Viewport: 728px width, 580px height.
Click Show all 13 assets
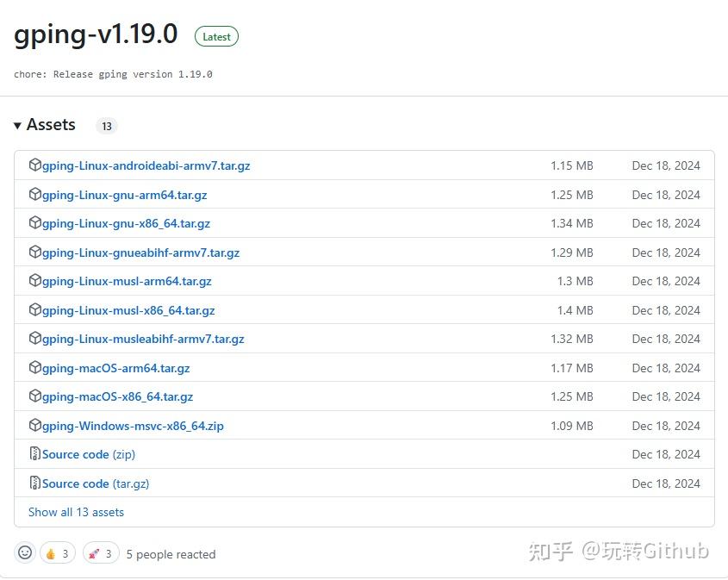(76, 512)
